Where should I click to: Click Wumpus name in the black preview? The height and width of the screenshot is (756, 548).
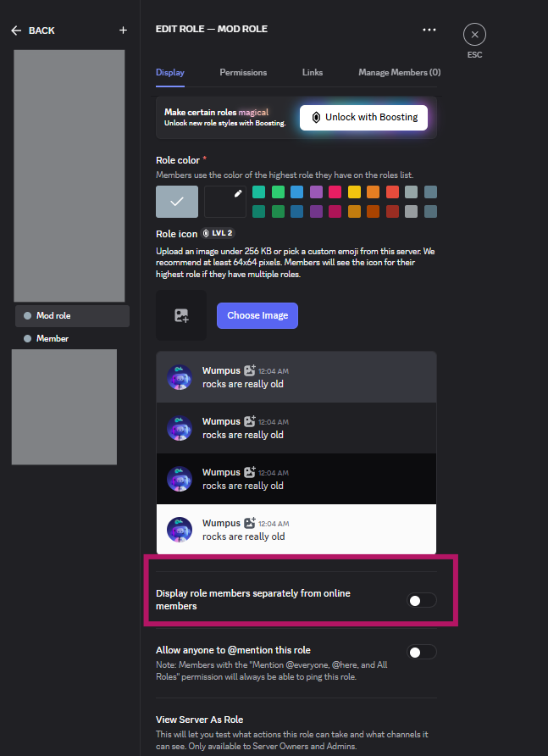(221, 472)
